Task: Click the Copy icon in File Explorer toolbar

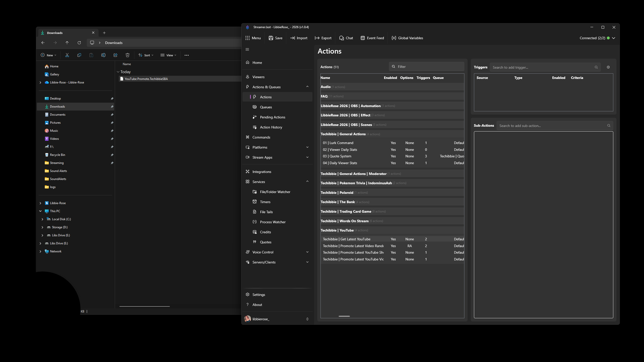Action: (79, 55)
